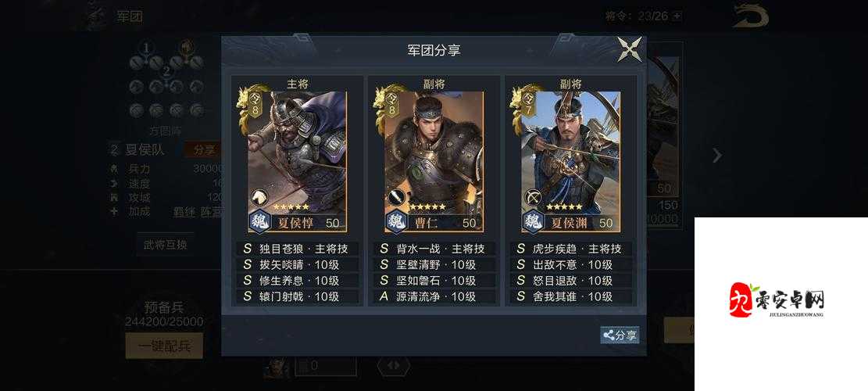Select the 独目苍狼 · 主将技 skill row
The width and height of the screenshot is (868, 391).
[x=297, y=249]
